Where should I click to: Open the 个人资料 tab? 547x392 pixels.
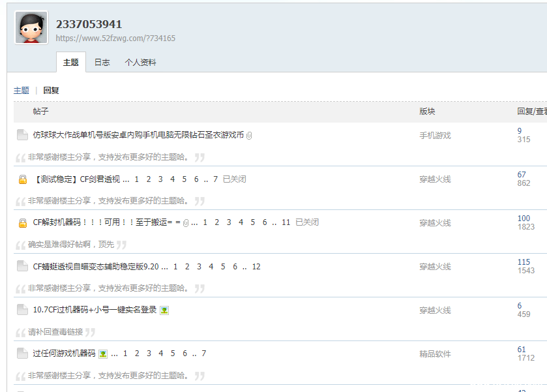[141, 62]
